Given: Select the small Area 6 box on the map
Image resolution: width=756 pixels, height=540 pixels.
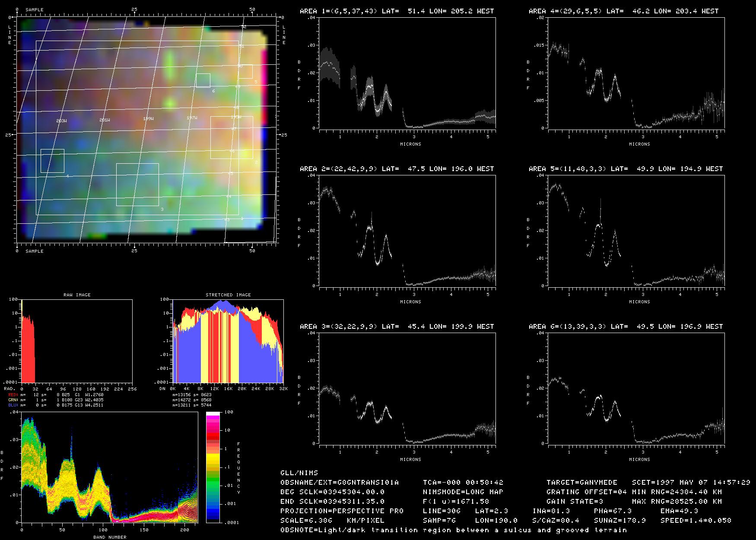Looking at the screenshot, I should 203,80.
